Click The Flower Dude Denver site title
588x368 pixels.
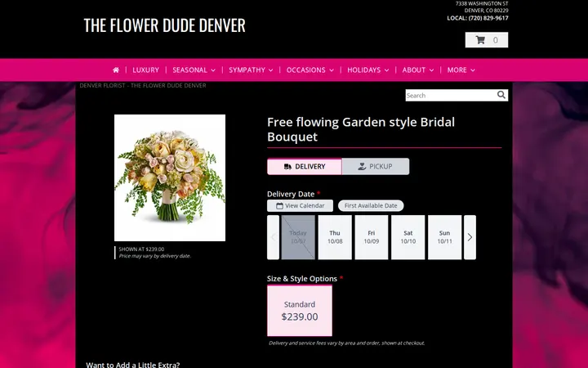pyautogui.click(x=164, y=25)
